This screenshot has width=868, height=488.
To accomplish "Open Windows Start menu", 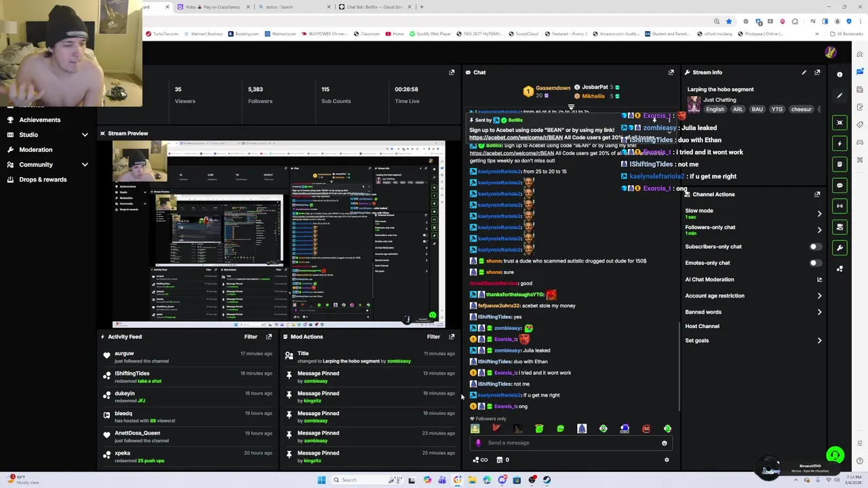I will tap(321, 480).
